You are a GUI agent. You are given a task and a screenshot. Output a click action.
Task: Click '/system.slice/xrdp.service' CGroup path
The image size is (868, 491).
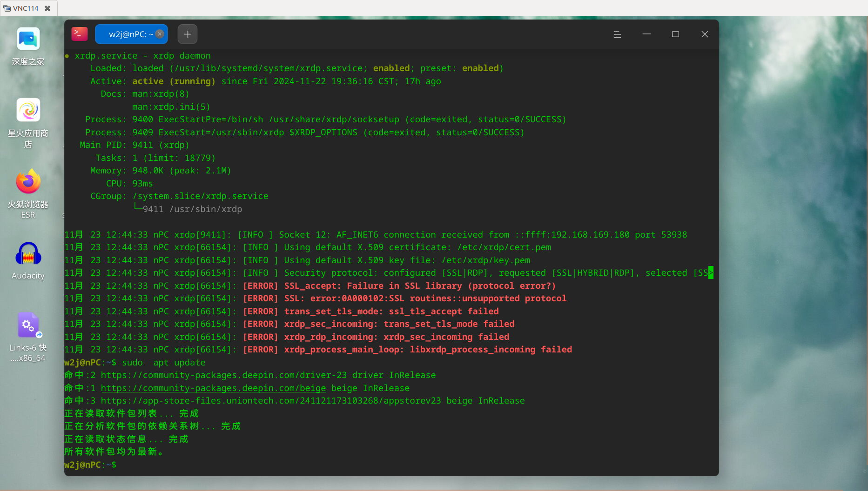click(x=200, y=196)
